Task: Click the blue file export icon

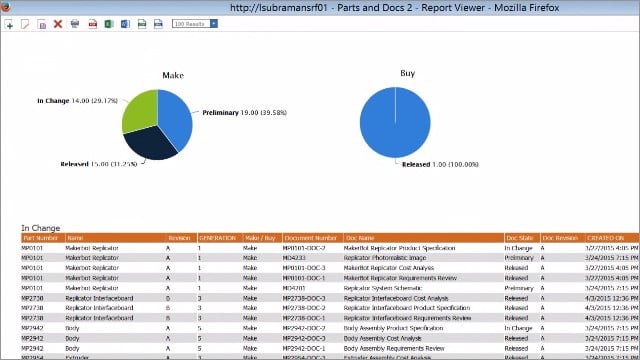Action: (x=158, y=24)
